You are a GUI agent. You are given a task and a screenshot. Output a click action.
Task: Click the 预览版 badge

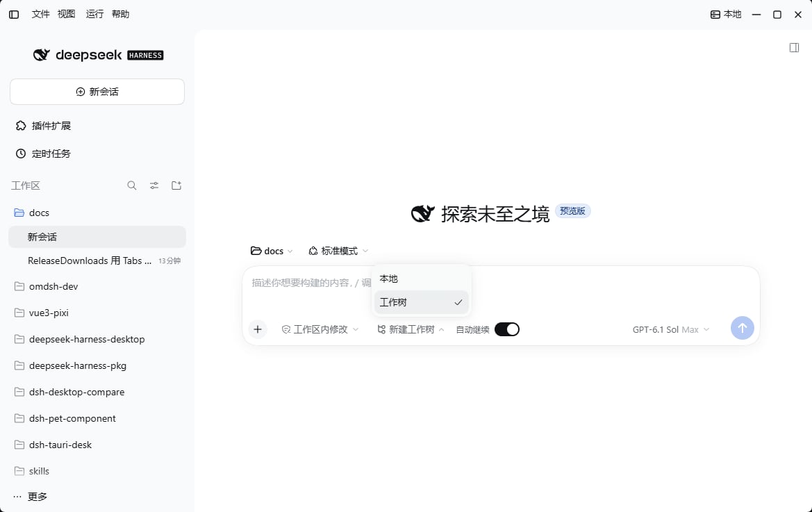572,211
